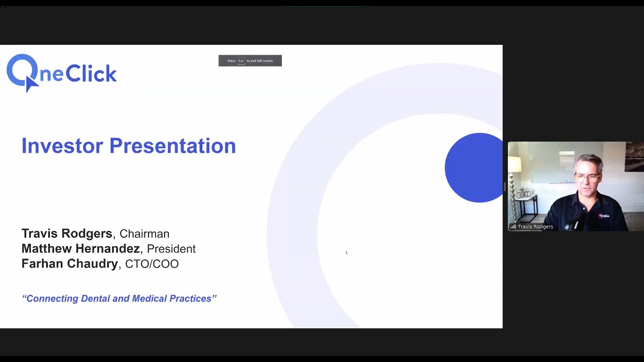Click the "Investor Presentation" title text
This screenshot has height=362, width=644.
click(x=129, y=146)
